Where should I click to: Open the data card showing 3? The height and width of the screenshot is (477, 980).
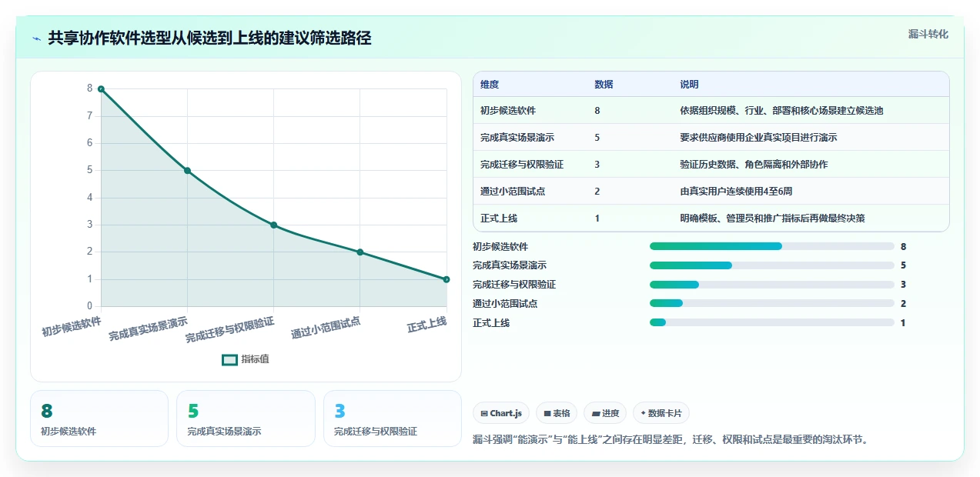[393, 419]
